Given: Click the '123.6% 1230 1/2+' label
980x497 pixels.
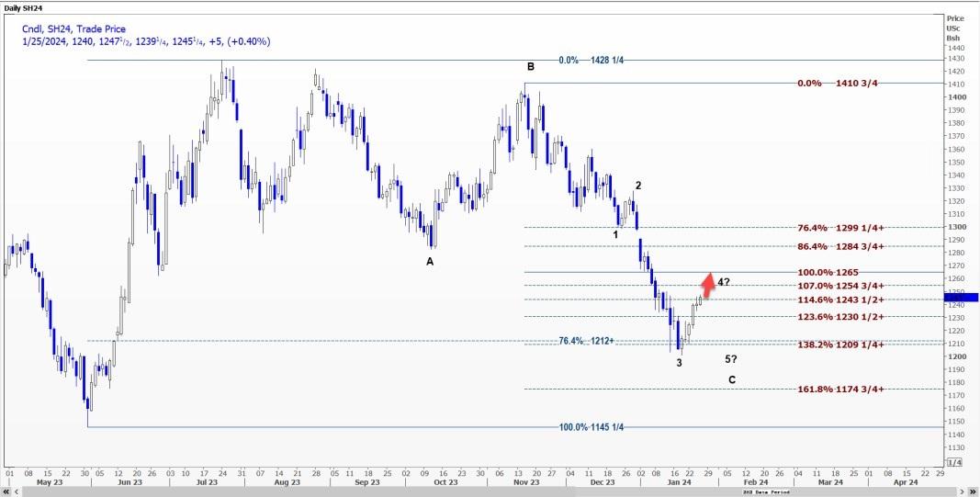Looking at the screenshot, I should coord(841,317).
